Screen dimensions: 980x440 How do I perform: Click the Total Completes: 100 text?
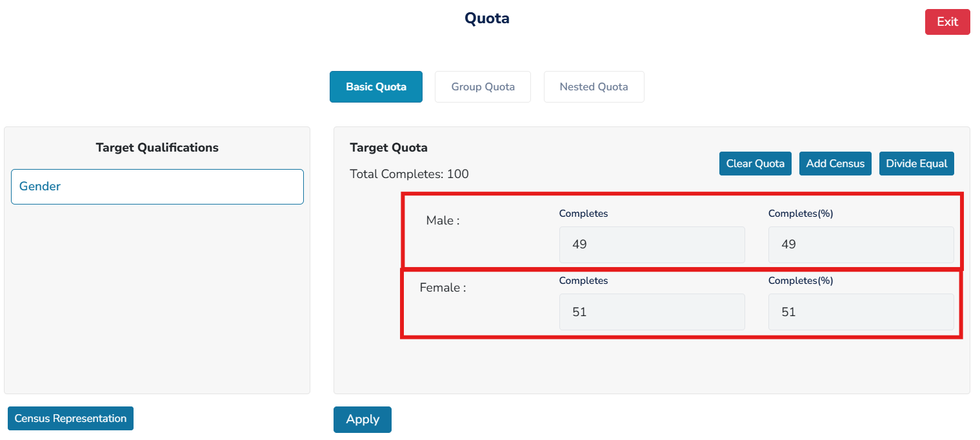409,174
